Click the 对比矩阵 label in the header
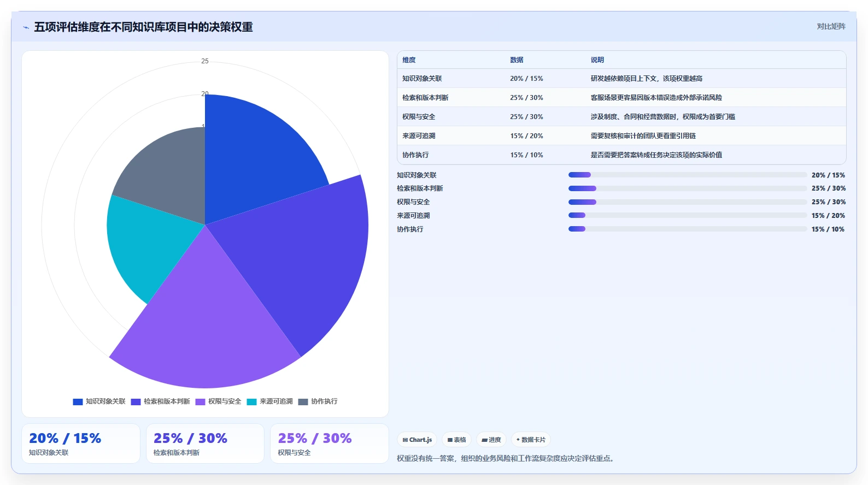Viewport: 868px width, 485px height. 831,27
